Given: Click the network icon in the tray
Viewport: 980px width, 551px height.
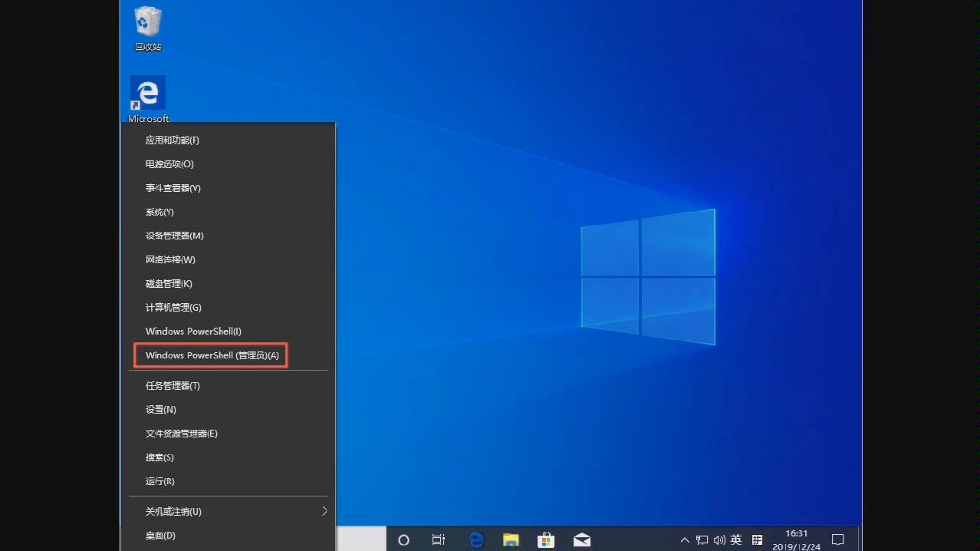Looking at the screenshot, I should pyautogui.click(x=702, y=539).
